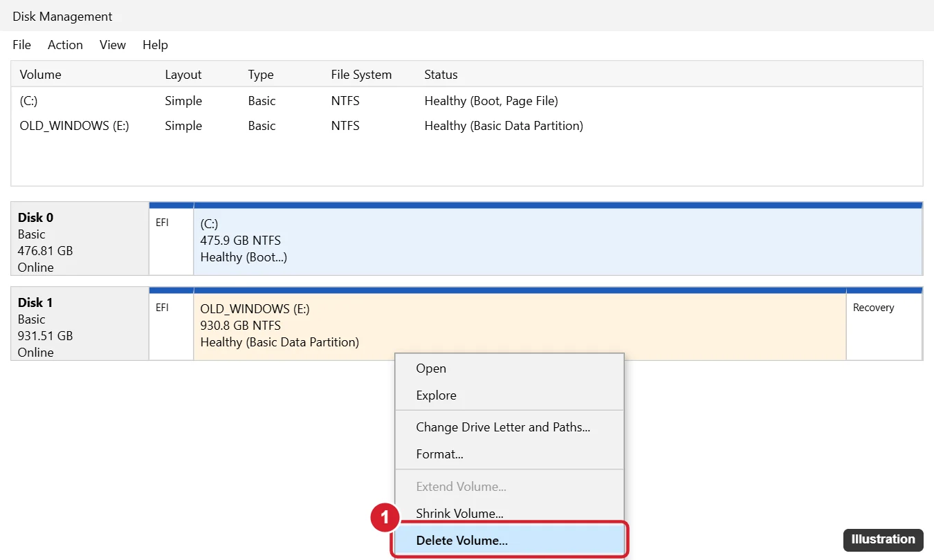Screen dimensions: 934x560
Task: Open the Action menu
Action: (65, 45)
